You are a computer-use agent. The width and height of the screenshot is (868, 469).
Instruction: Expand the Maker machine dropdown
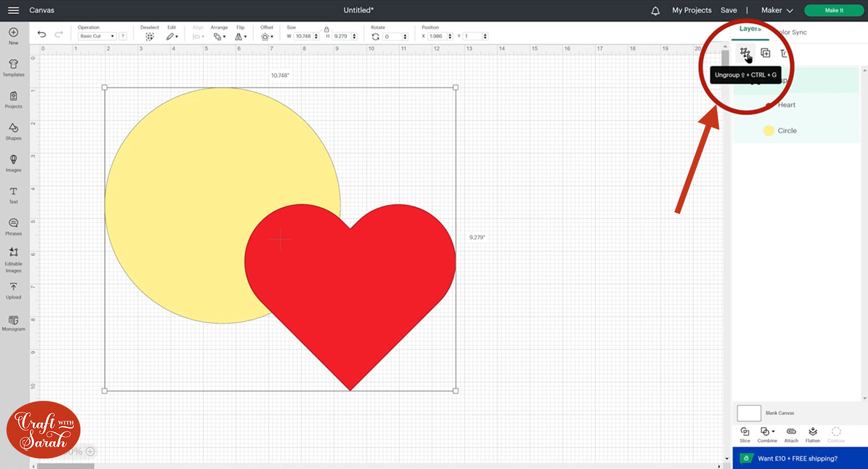click(x=777, y=10)
